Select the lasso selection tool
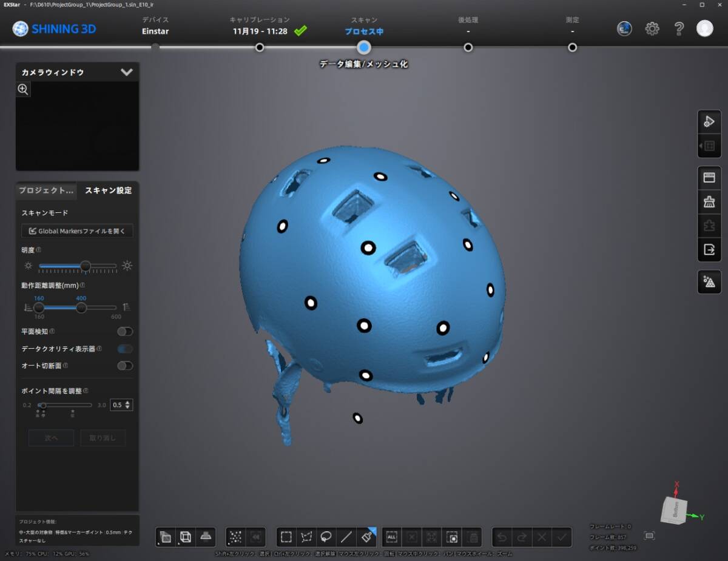 point(326,537)
